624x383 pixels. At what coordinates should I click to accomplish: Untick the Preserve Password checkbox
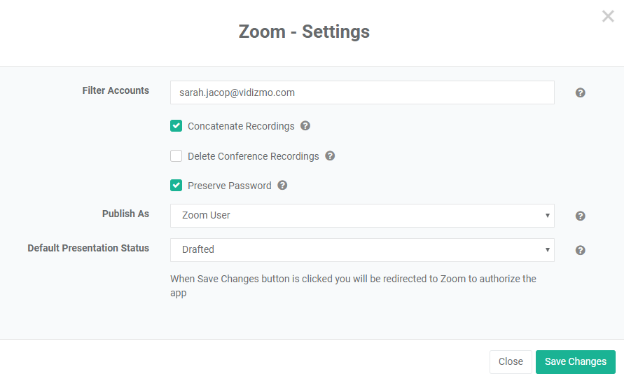tap(176, 185)
